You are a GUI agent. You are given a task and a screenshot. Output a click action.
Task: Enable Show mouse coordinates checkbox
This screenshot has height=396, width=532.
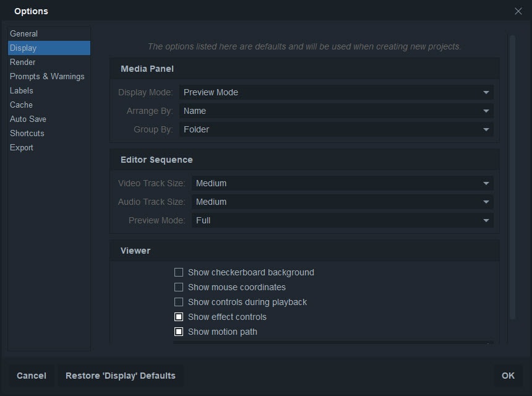pyautogui.click(x=179, y=287)
